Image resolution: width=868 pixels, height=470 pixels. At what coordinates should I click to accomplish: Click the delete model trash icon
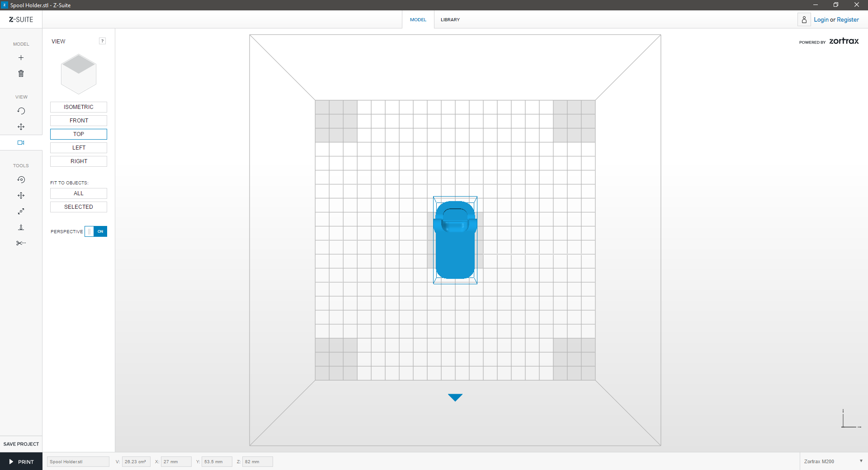[x=21, y=74]
